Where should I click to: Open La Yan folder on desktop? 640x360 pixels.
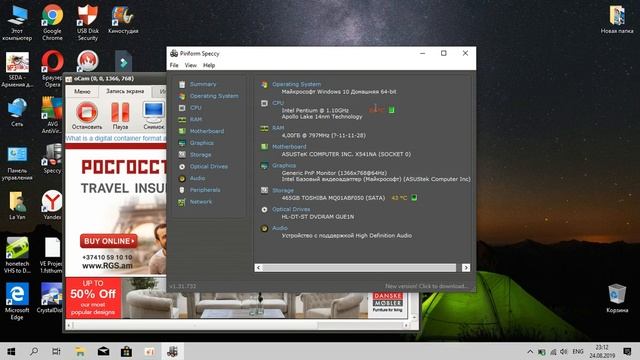pos(17,206)
